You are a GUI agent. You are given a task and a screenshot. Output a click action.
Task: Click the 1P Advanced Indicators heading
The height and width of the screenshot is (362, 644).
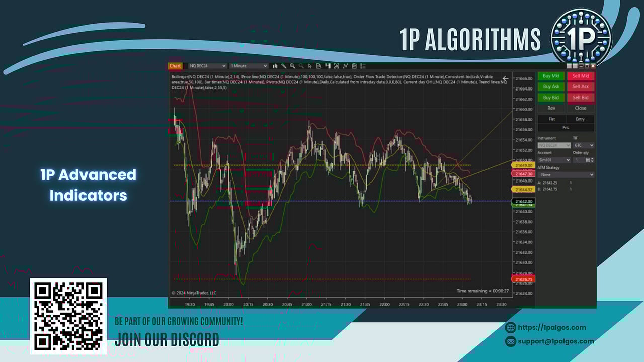pos(88,185)
